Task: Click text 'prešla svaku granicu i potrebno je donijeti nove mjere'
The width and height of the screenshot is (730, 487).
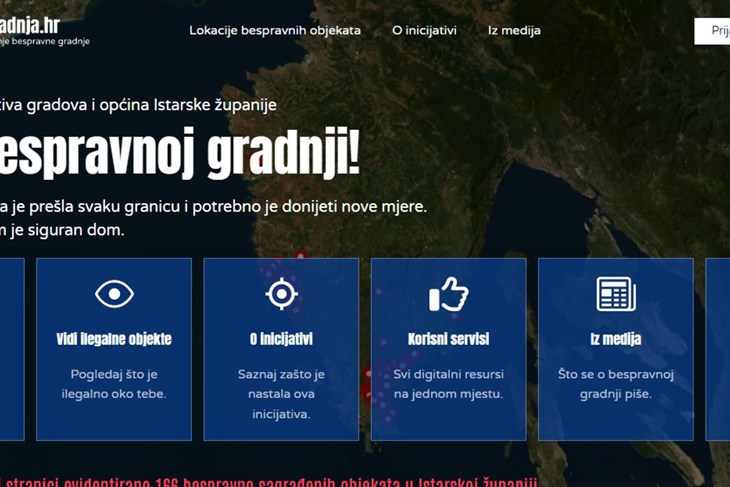Action: tap(227, 207)
